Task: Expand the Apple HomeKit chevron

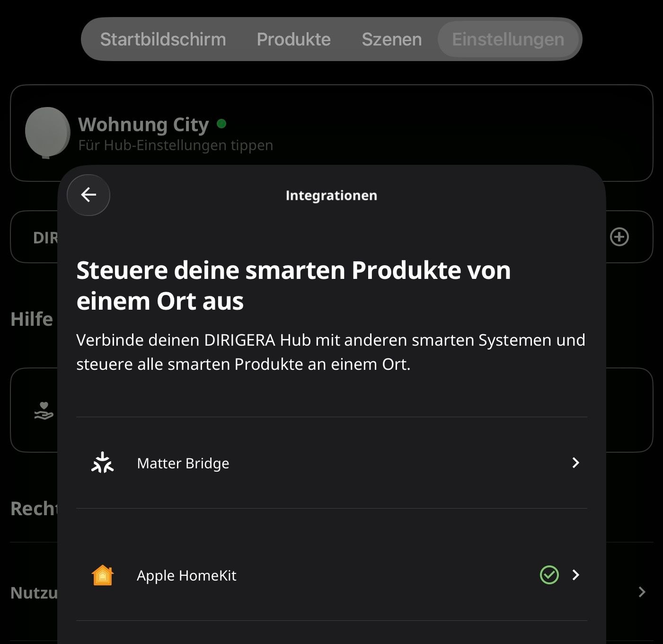Action: [575, 575]
